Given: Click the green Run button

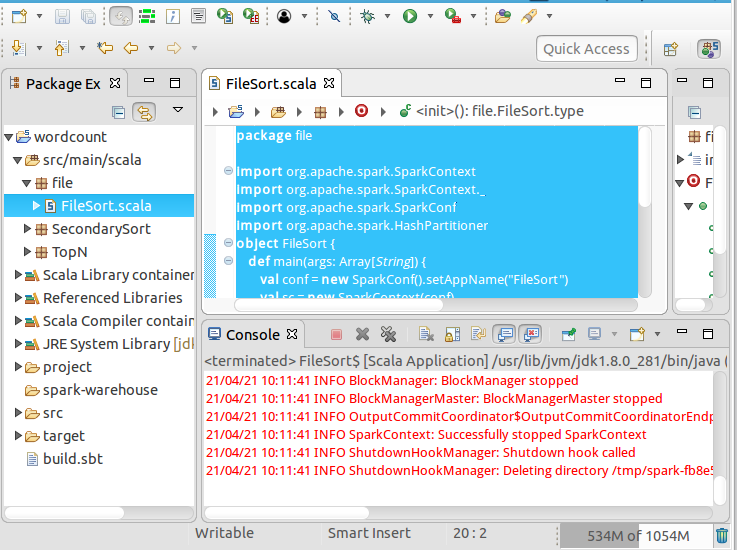Looking at the screenshot, I should [x=410, y=16].
